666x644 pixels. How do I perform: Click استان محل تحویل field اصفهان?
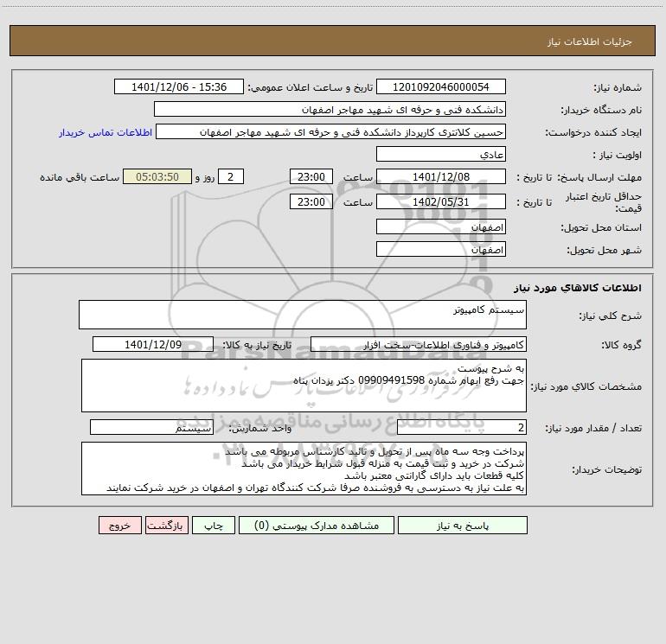click(x=441, y=226)
